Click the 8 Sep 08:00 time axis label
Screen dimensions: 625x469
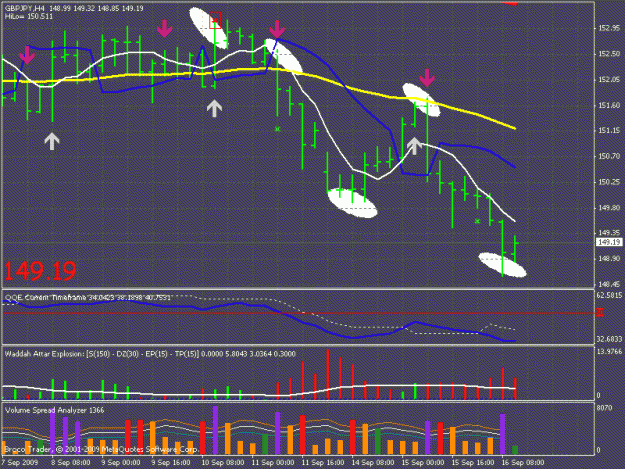click(x=71, y=463)
